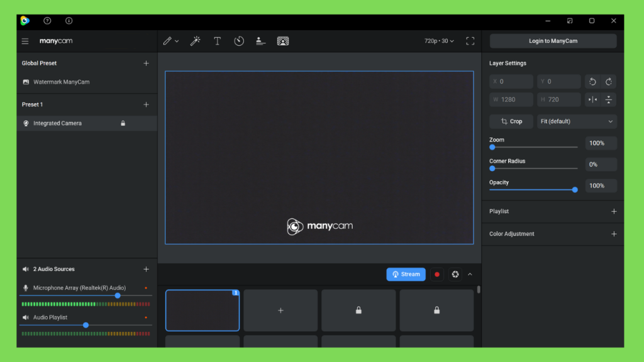644x362 pixels.
Task: Adjust the Corner Radius slider
Action: 533,168
